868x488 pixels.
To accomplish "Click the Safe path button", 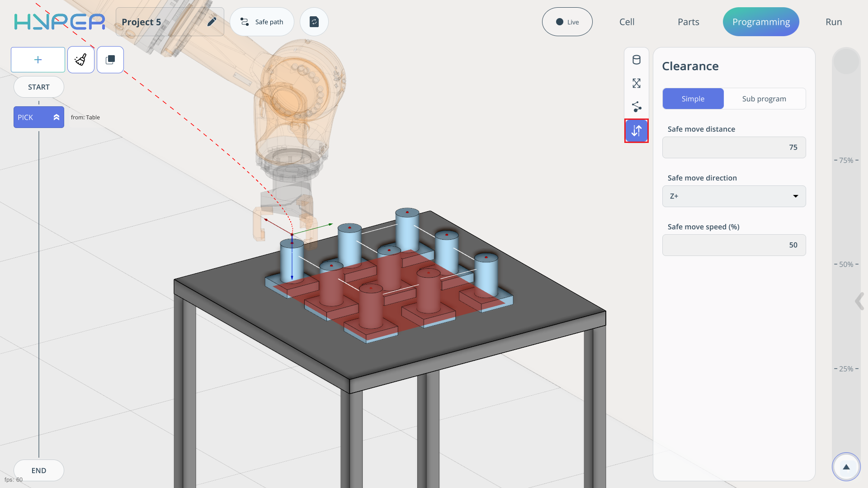I will [262, 22].
